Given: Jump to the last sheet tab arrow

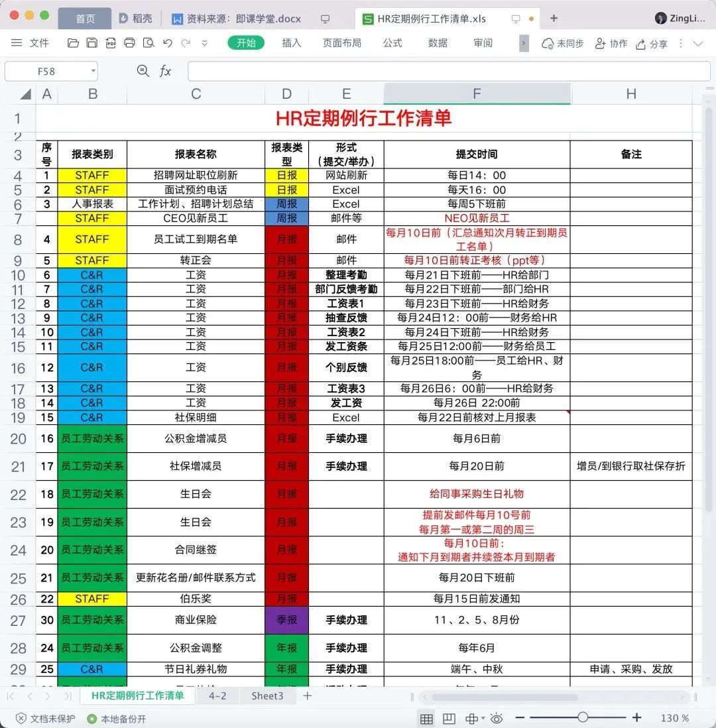Looking at the screenshot, I should [68, 696].
